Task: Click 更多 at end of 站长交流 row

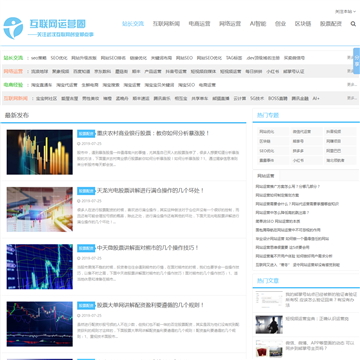Action: point(351,58)
